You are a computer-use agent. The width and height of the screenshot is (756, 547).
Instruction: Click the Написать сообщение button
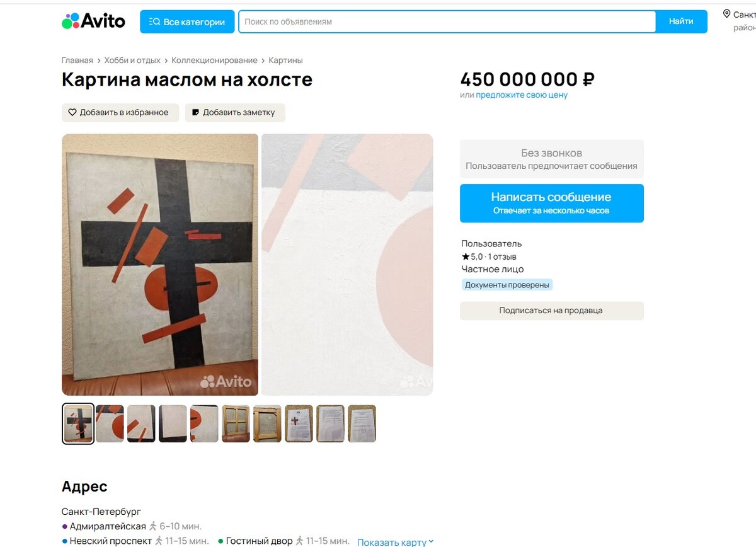tap(552, 203)
